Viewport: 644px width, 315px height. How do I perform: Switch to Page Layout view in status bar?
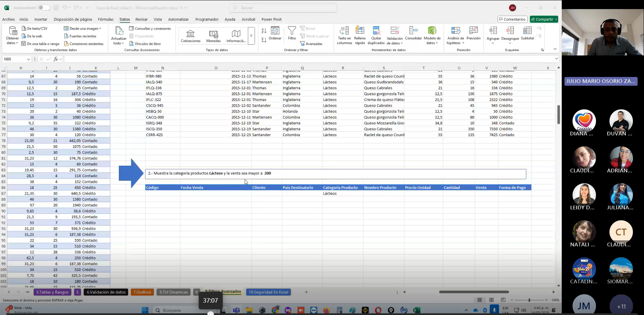point(491,300)
